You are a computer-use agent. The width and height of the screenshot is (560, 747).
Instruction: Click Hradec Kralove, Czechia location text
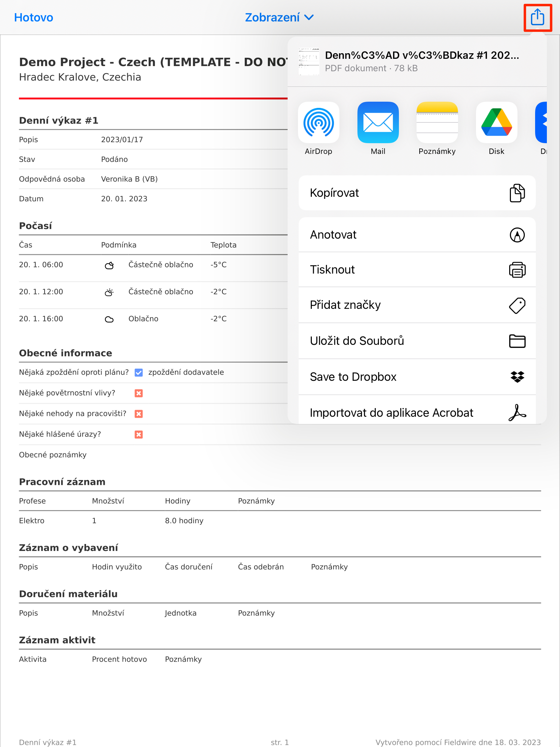coord(80,77)
